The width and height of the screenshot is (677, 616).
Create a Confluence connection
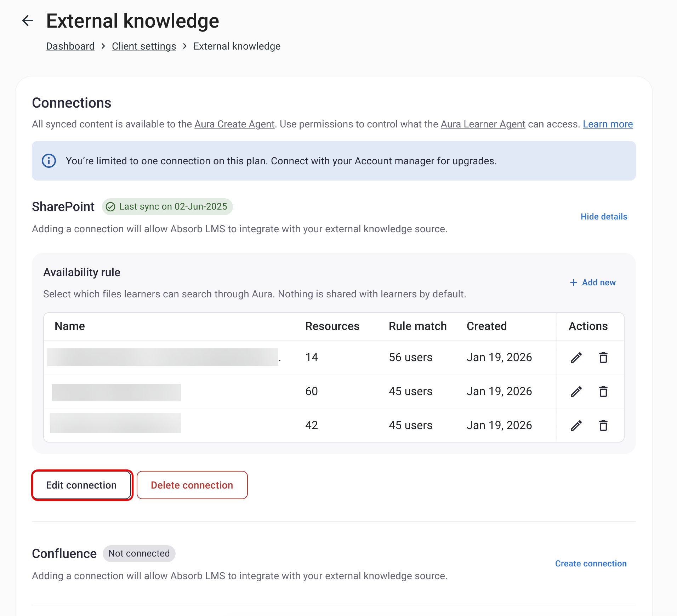point(591,564)
